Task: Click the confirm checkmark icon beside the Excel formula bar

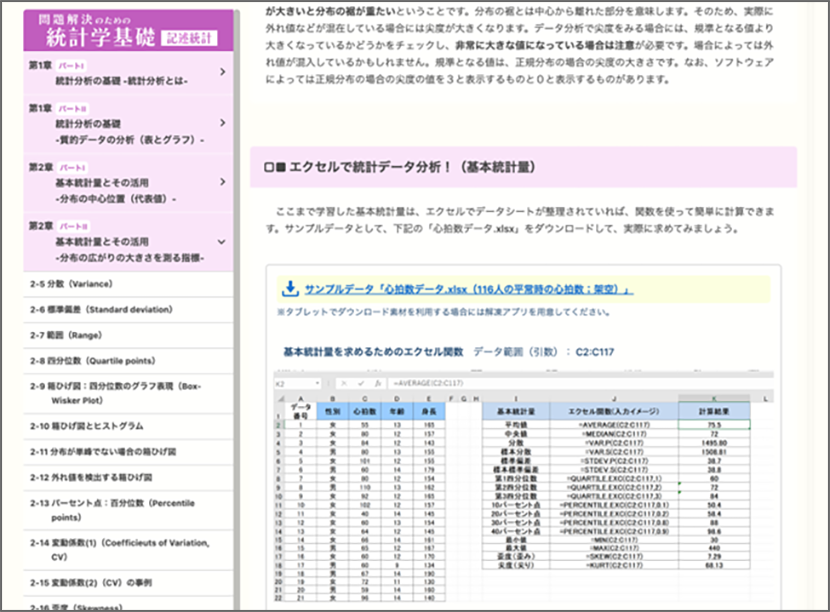Action: [x=361, y=383]
